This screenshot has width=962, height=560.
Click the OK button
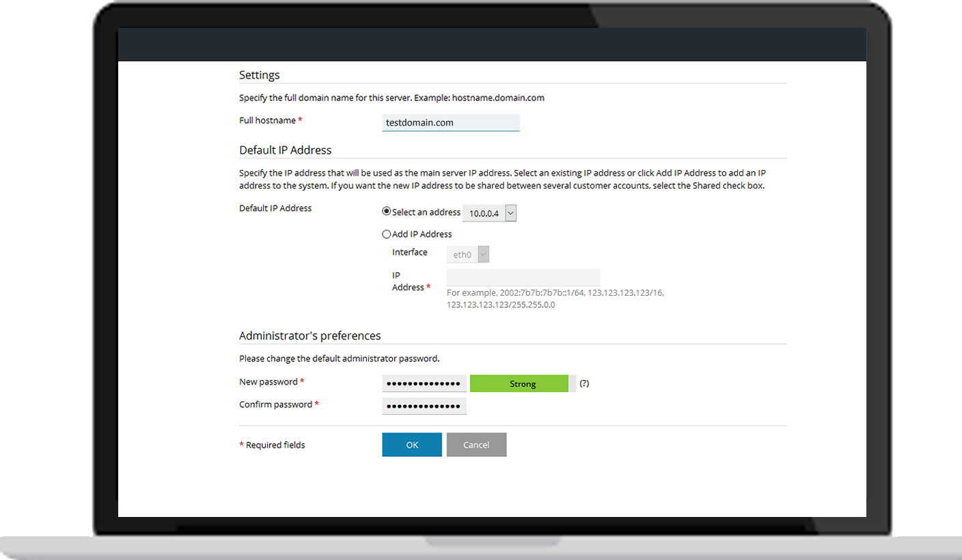click(x=412, y=445)
